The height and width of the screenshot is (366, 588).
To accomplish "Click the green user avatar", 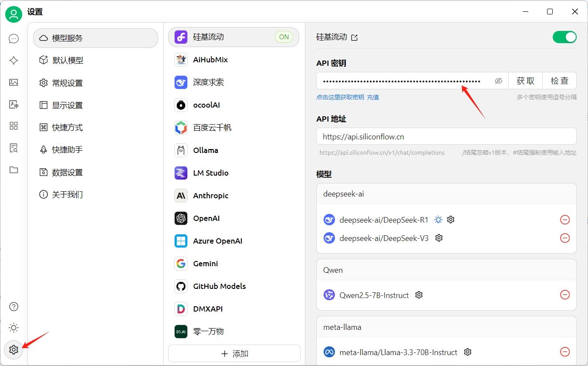I will 14,14.
